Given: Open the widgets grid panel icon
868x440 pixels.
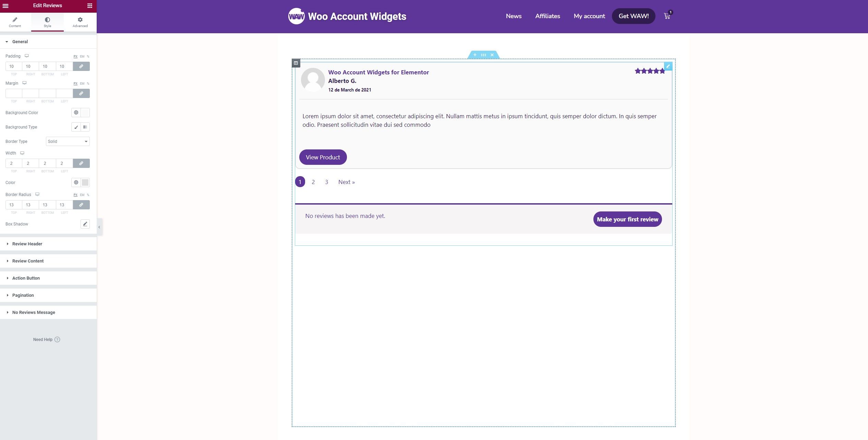Looking at the screenshot, I should 90,6.
